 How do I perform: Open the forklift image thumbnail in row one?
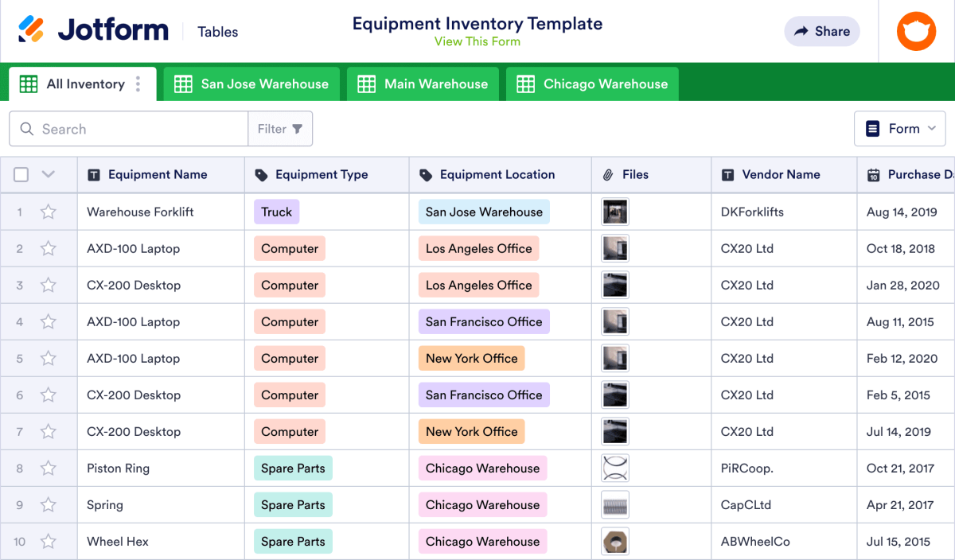click(614, 212)
